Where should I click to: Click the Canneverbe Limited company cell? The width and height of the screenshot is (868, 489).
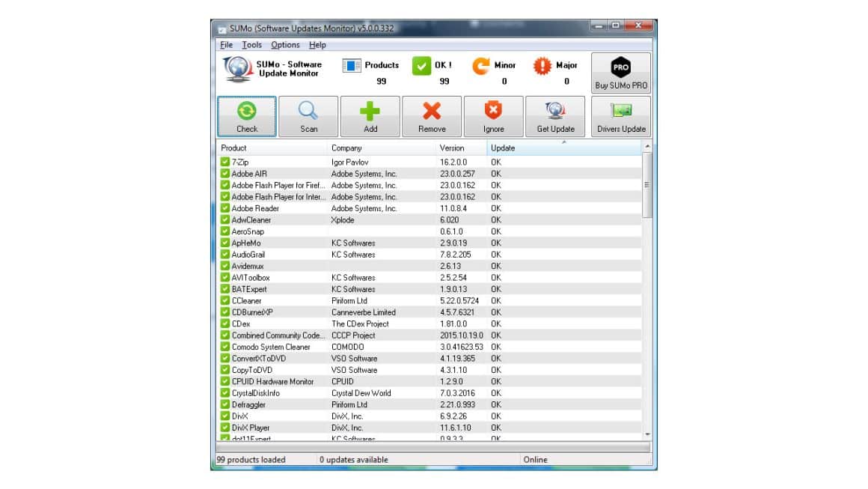click(364, 312)
